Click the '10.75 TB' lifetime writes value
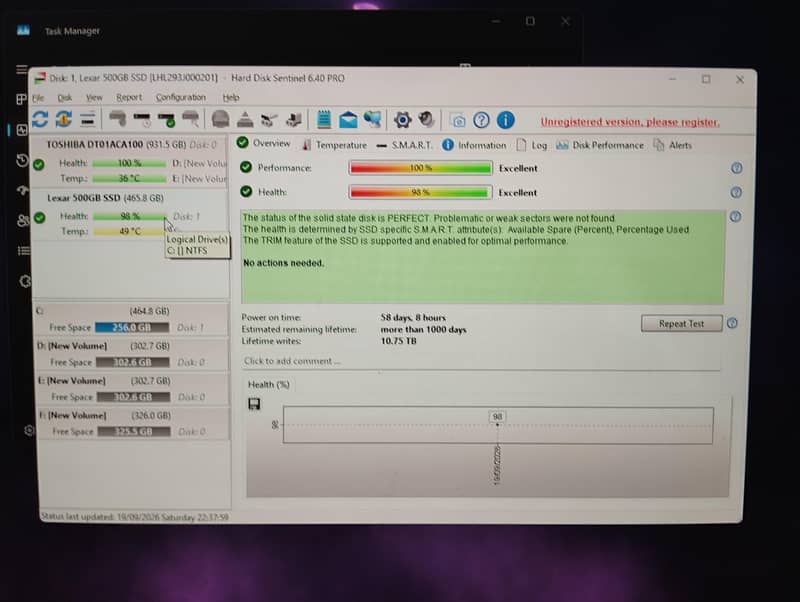Screen dimensions: 800x602 coord(398,341)
